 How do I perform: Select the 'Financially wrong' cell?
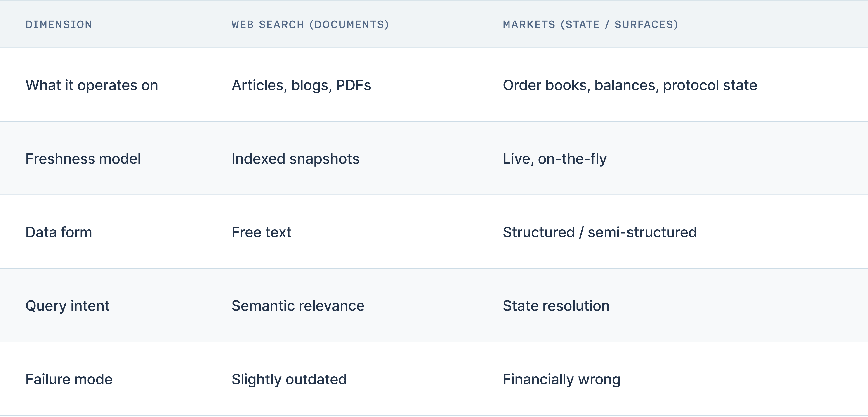point(561,379)
